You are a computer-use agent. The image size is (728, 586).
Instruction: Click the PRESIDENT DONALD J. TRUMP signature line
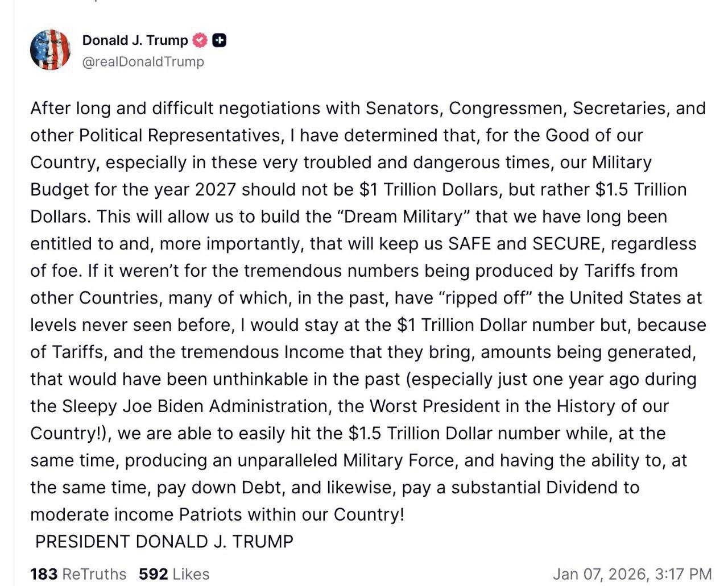[x=164, y=542]
